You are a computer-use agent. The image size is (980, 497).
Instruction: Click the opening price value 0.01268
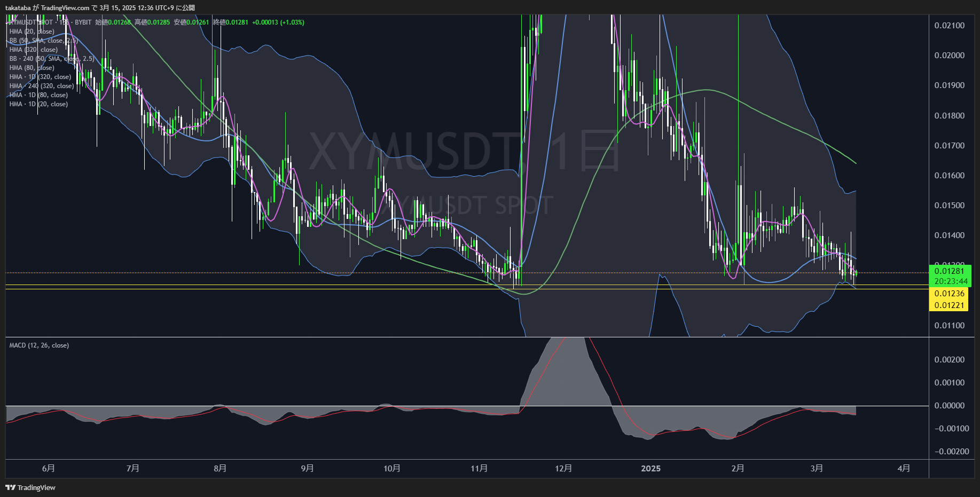[120, 22]
